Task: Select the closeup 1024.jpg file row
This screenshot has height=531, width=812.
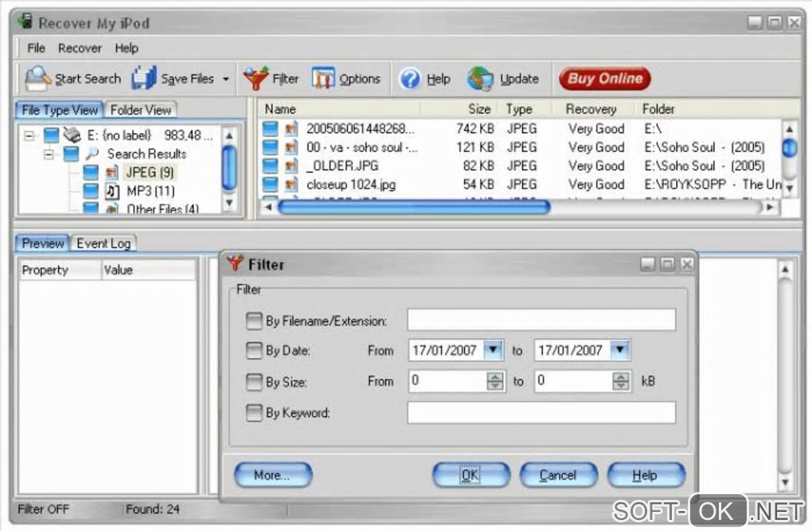Action: pyautogui.click(x=521, y=185)
